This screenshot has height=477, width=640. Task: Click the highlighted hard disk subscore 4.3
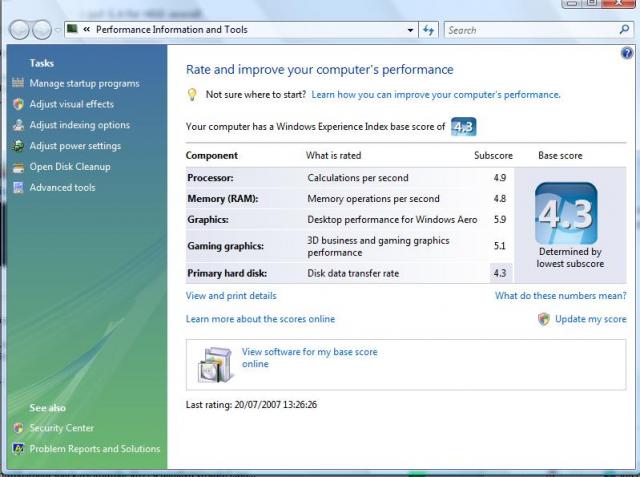pyautogui.click(x=500, y=273)
